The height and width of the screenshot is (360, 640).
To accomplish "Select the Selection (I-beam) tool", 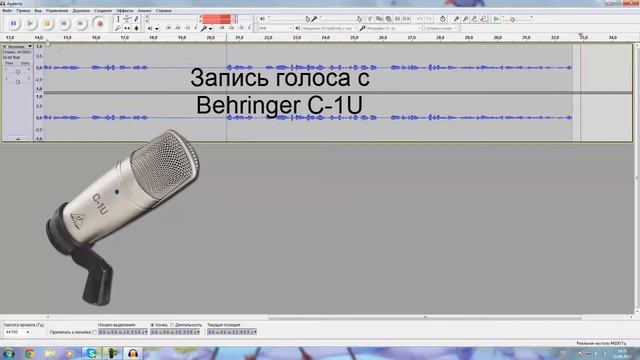I will (x=118, y=19).
